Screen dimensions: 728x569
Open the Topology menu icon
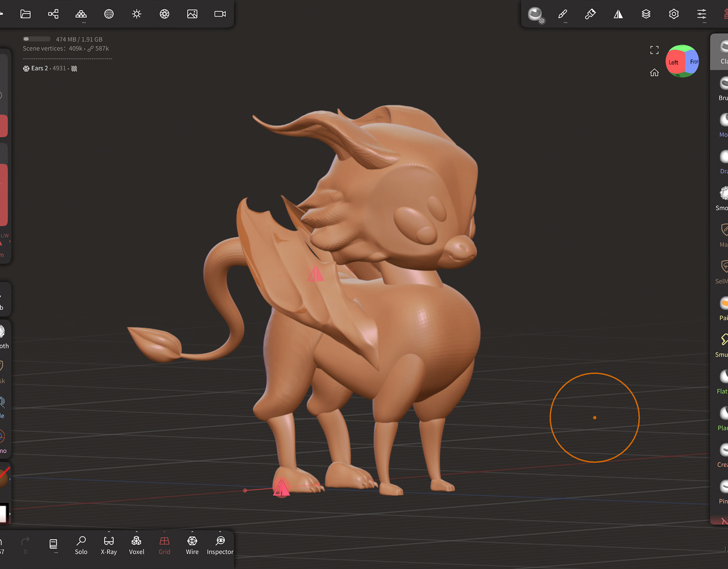(81, 14)
